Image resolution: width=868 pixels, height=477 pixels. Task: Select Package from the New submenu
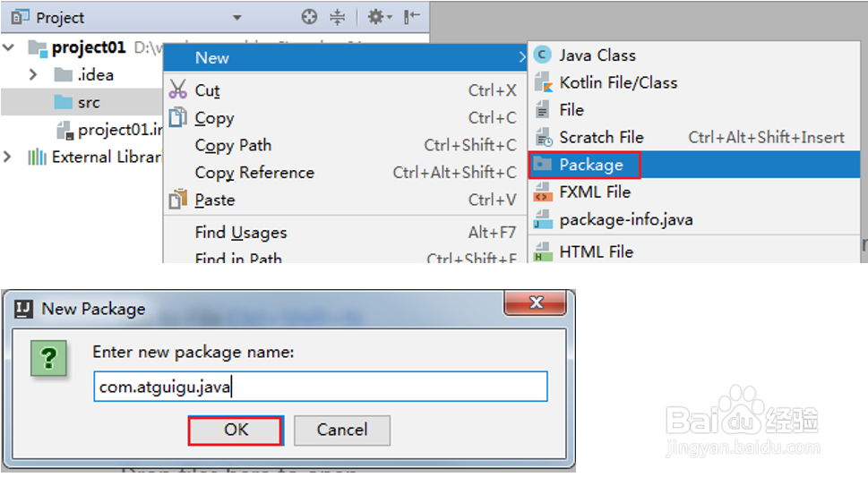[590, 165]
